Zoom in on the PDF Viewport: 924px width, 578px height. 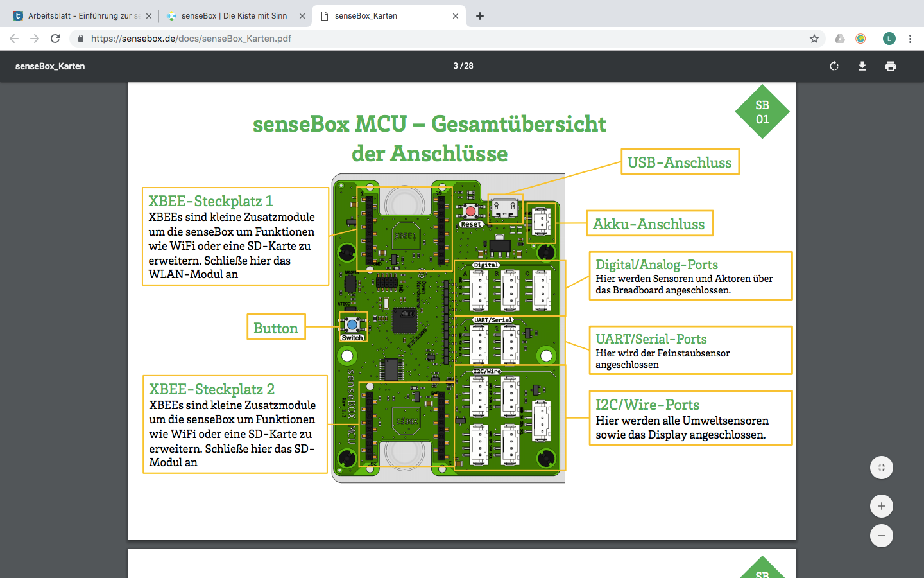882,506
